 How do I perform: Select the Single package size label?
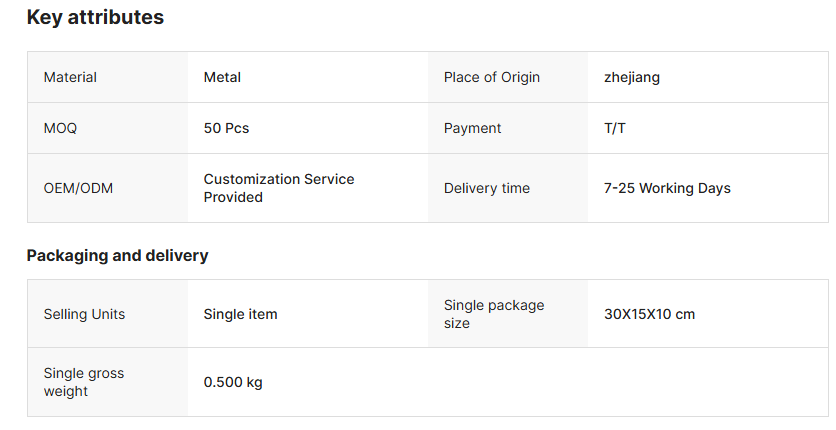point(493,314)
